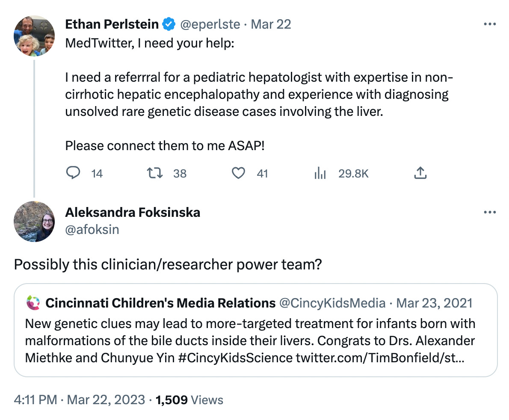Open more options for Aleksandra's reply
This screenshot has width=509, height=420.
(x=489, y=212)
